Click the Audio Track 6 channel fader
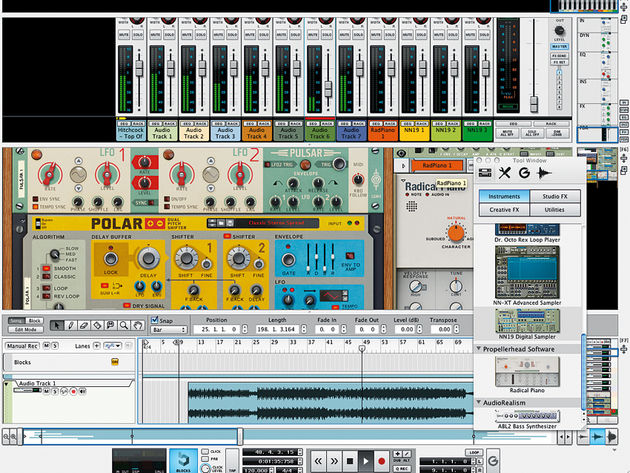This screenshot has height=473, width=630. point(328,88)
